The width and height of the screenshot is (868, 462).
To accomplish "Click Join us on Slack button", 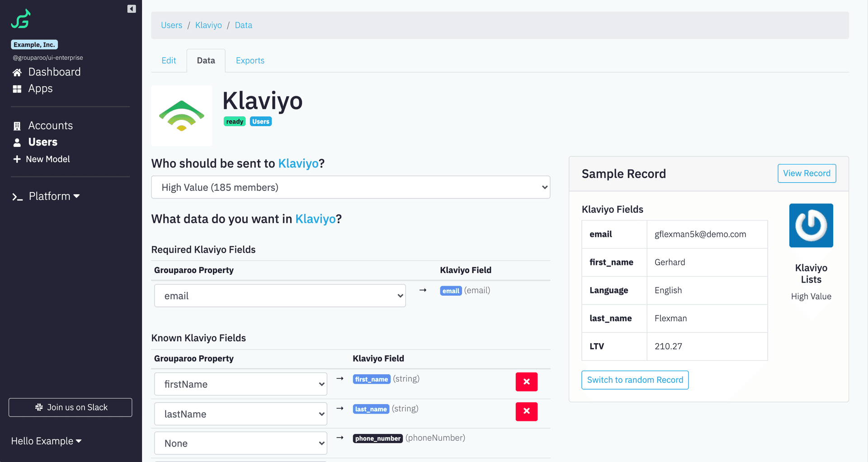I will tap(70, 407).
